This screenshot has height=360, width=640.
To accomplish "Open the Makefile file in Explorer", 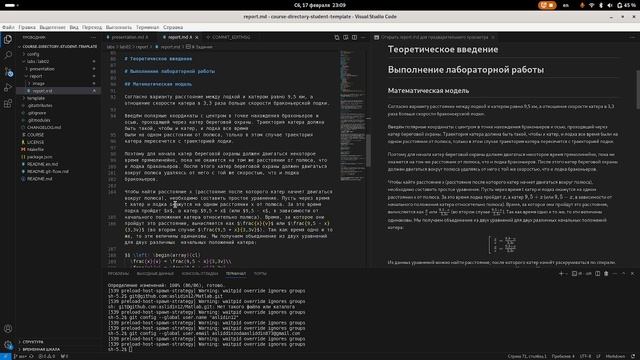I will pos(58,149).
